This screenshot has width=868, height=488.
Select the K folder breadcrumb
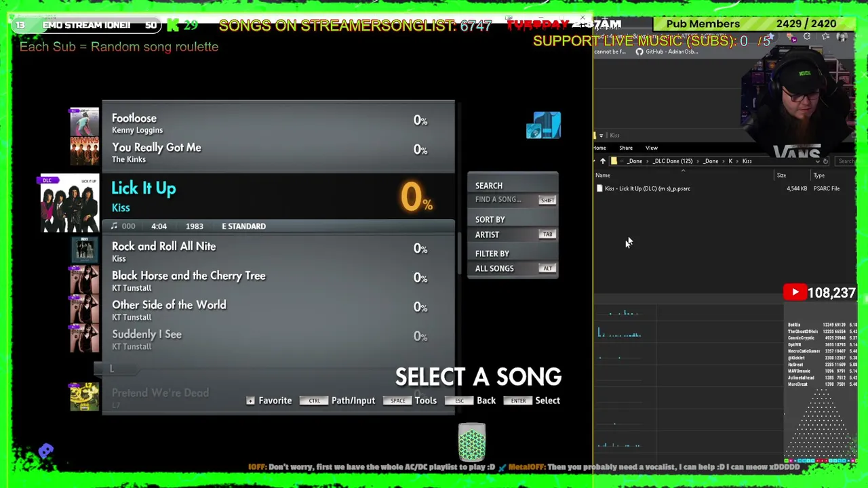730,161
